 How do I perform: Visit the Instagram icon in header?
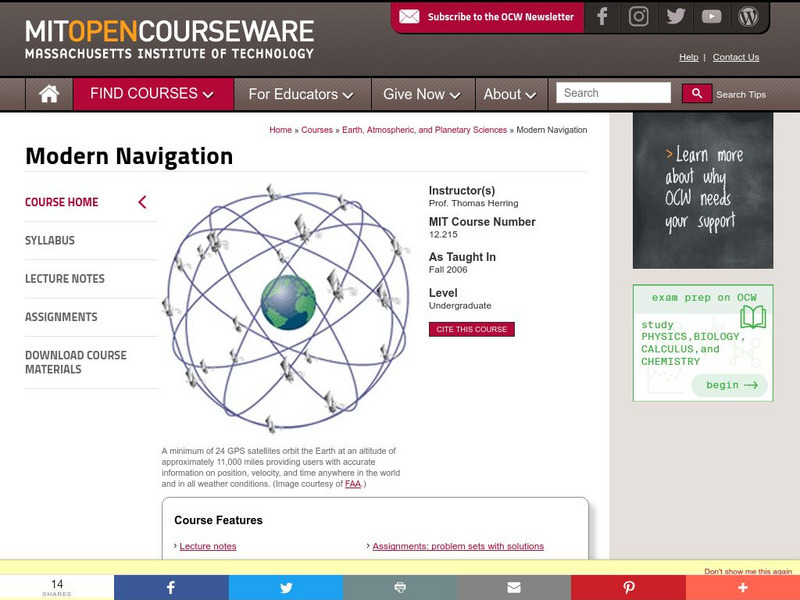point(638,16)
